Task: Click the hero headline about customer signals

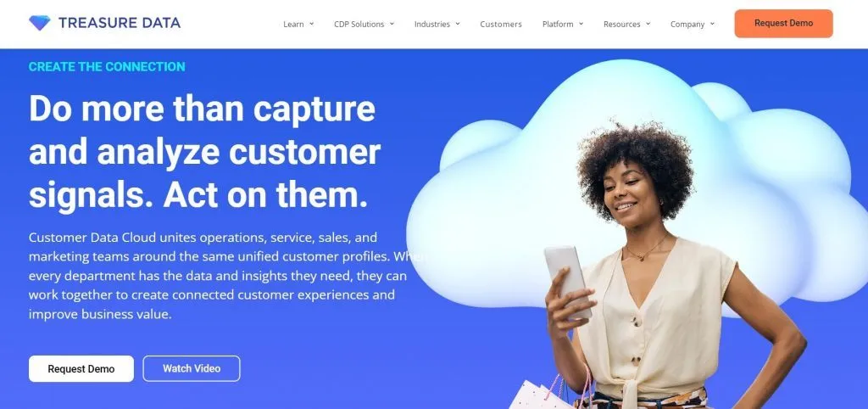Action: click(x=205, y=151)
